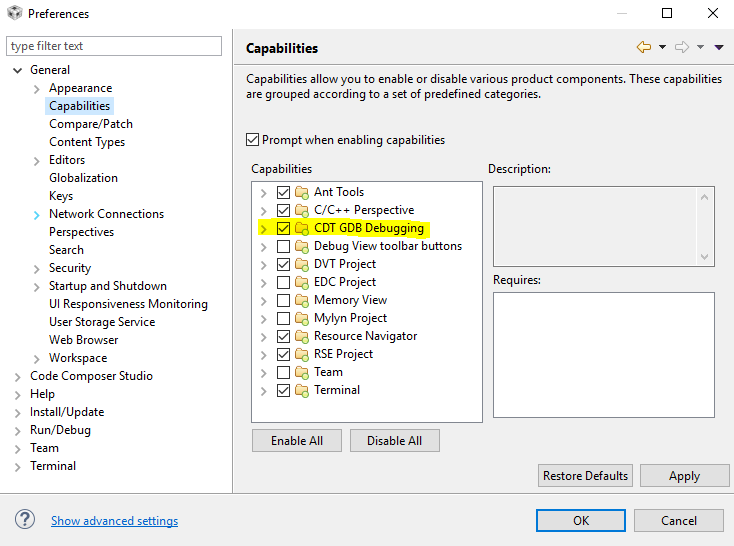Click the Memory View folder icon

pyautogui.click(x=302, y=300)
